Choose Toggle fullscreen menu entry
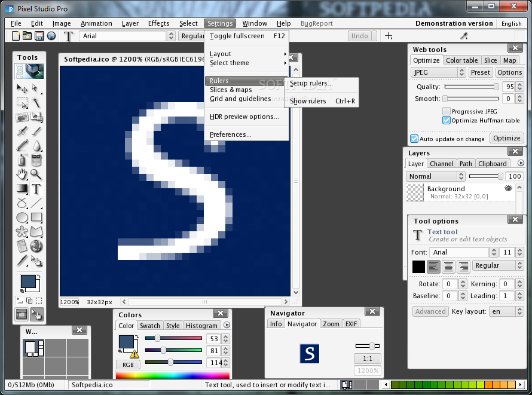Image resolution: width=532 pixels, height=395 pixels. coord(247,36)
